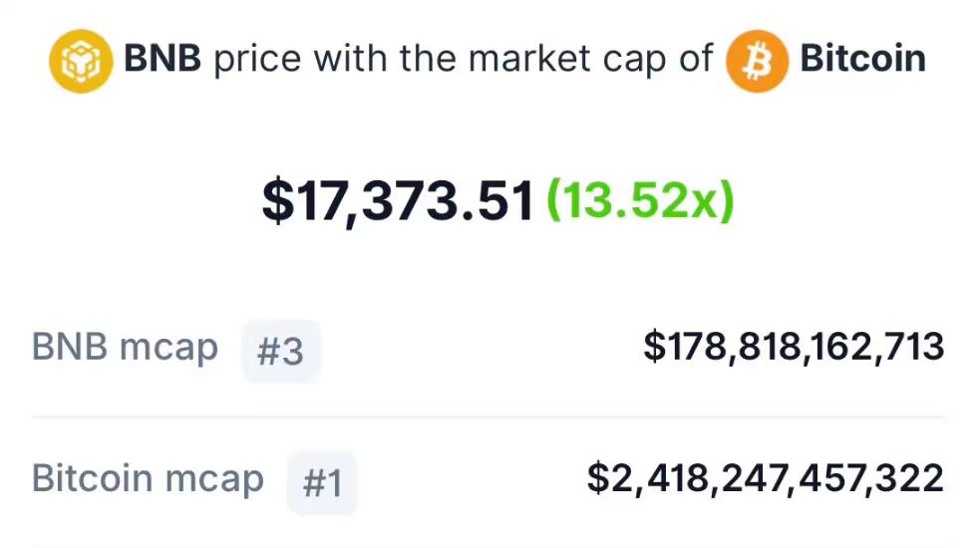Click the dollar sign of the large price
The width and height of the screenshot is (980, 548).
pos(277,200)
